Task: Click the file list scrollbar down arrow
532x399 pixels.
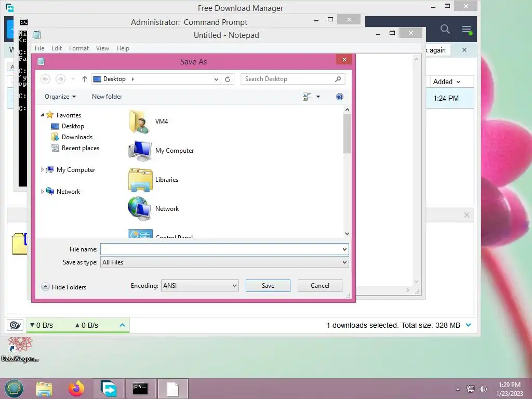Action: (347, 233)
